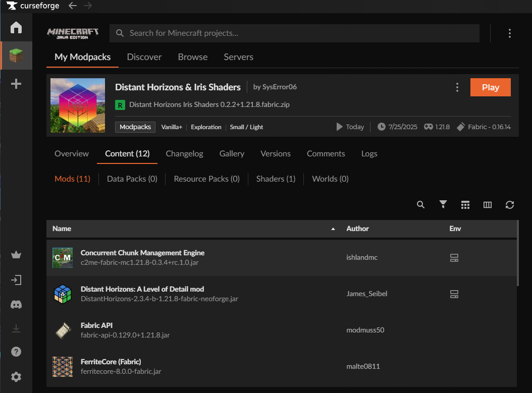Launch modpack with Play button
The image size is (532, 393).
click(x=490, y=87)
